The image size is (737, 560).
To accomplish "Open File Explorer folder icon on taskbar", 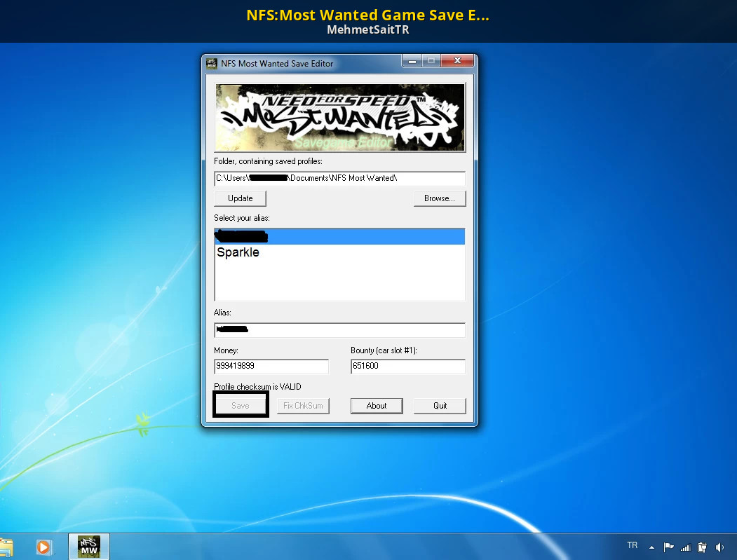I will coord(6,547).
